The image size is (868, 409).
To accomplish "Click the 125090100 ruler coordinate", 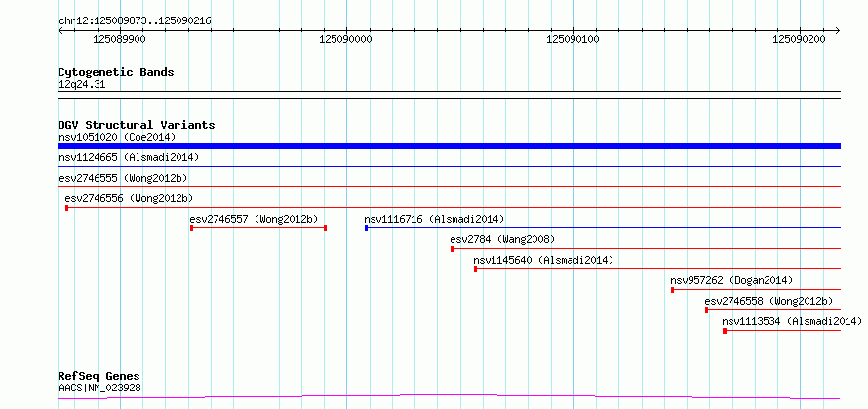I will tap(572, 39).
